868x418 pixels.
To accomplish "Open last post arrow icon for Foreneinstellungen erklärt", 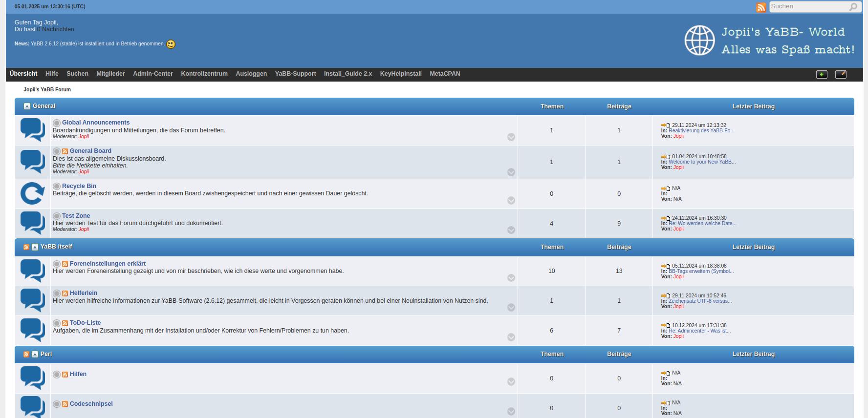I will [665, 266].
